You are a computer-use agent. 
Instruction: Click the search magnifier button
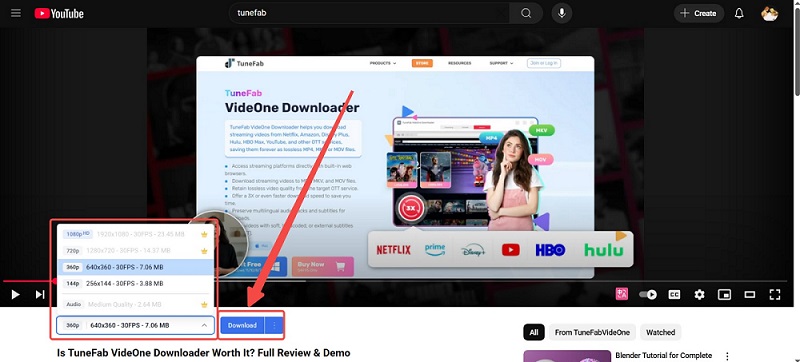click(526, 13)
